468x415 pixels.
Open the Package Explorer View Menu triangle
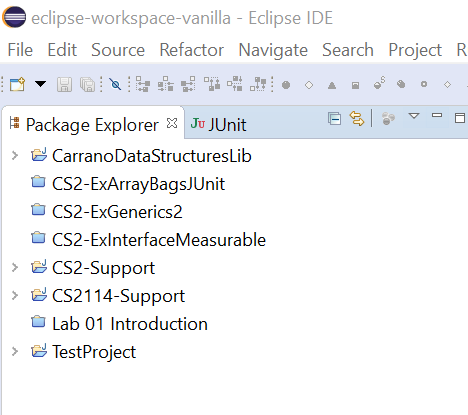[414, 116]
